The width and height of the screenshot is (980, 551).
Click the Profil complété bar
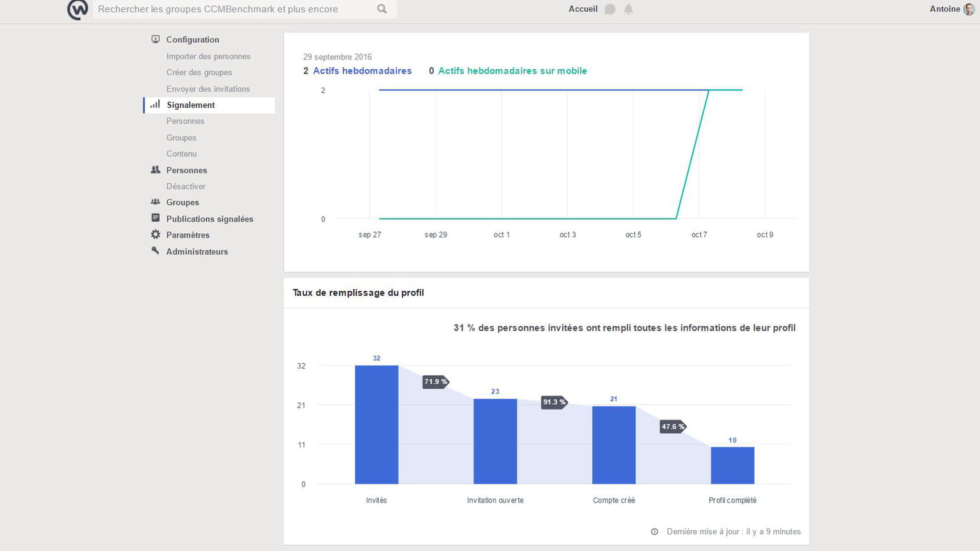click(733, 465)
